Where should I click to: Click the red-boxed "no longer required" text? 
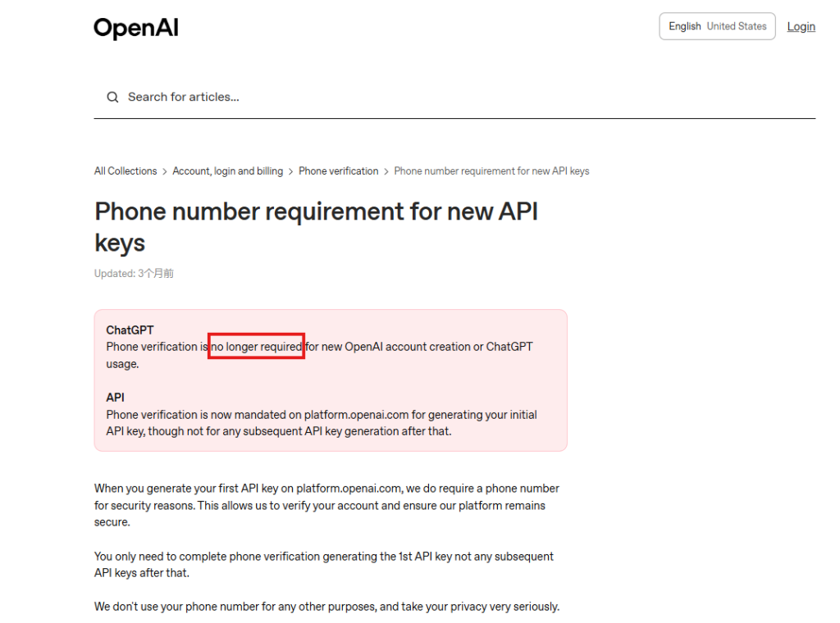257,347
